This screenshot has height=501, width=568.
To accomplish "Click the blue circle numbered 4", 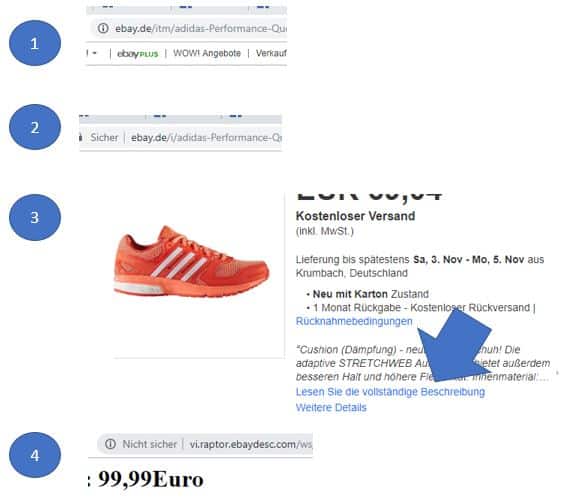I will point(35,455).
